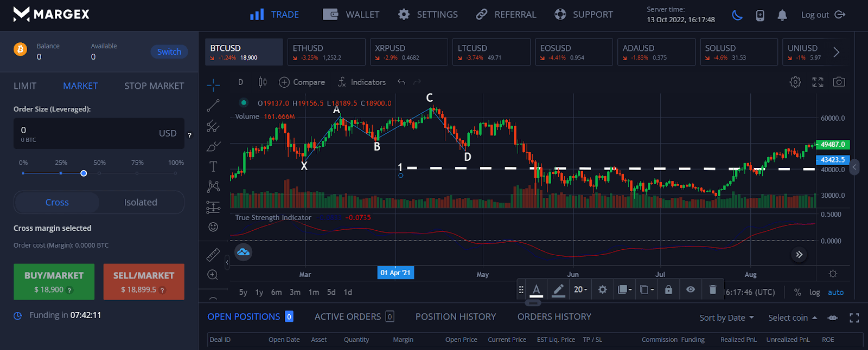Switch to POSITION HISTORY tab
Screen dimensions: 868x350
(456, 316)
